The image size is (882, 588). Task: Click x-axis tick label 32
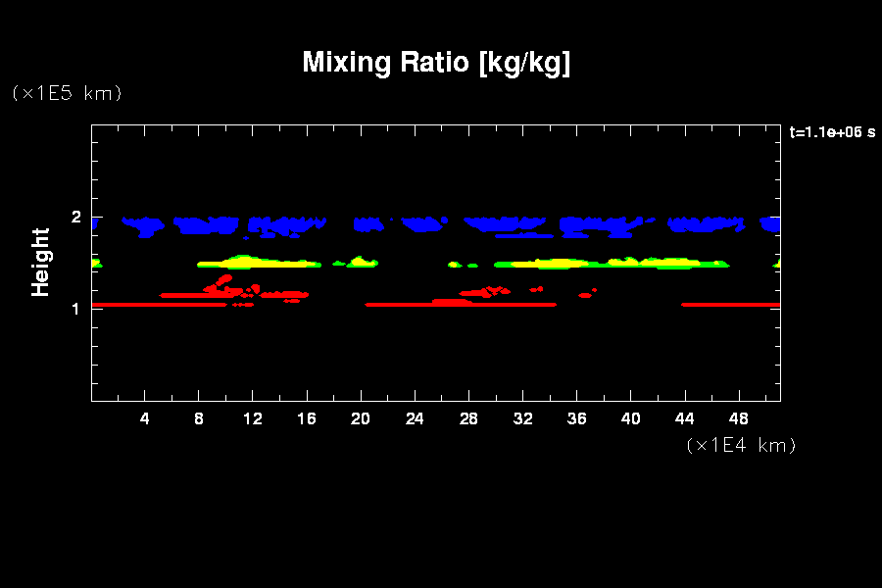click(x=522, y=418)
